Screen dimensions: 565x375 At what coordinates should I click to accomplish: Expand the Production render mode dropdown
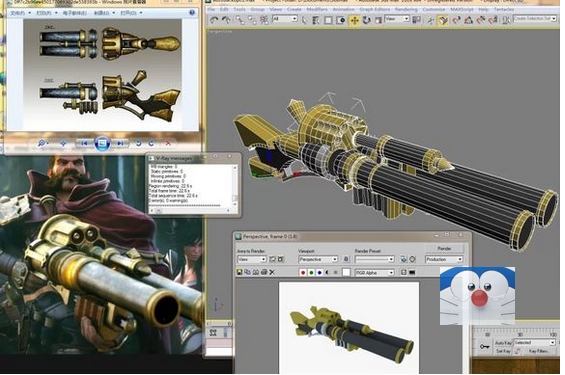pyautogui.click(x=444, y=259)
